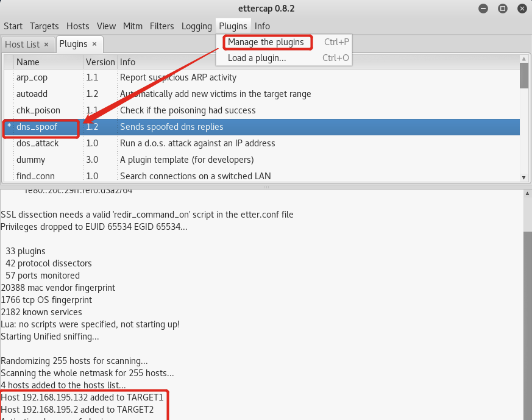Click 'A plugin template (for developers)' text
Image resolution: width=532 pixels, height=420 pixels.
(187, 160)
